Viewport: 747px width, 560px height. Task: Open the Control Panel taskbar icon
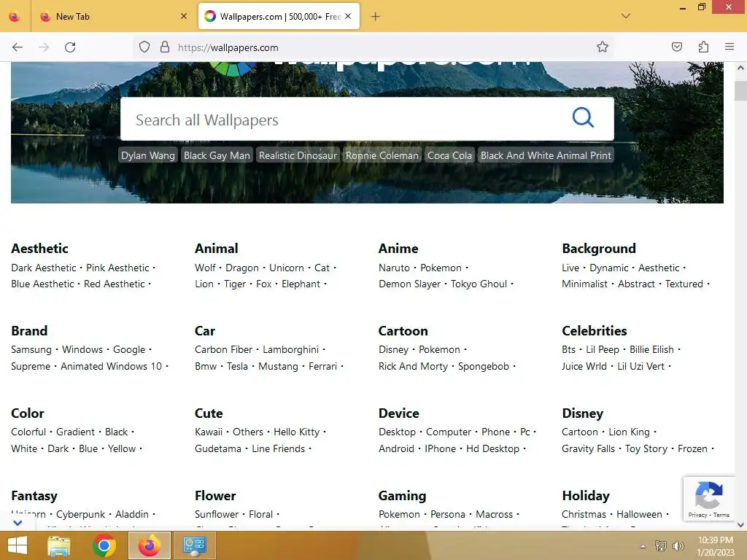point(194,545)
